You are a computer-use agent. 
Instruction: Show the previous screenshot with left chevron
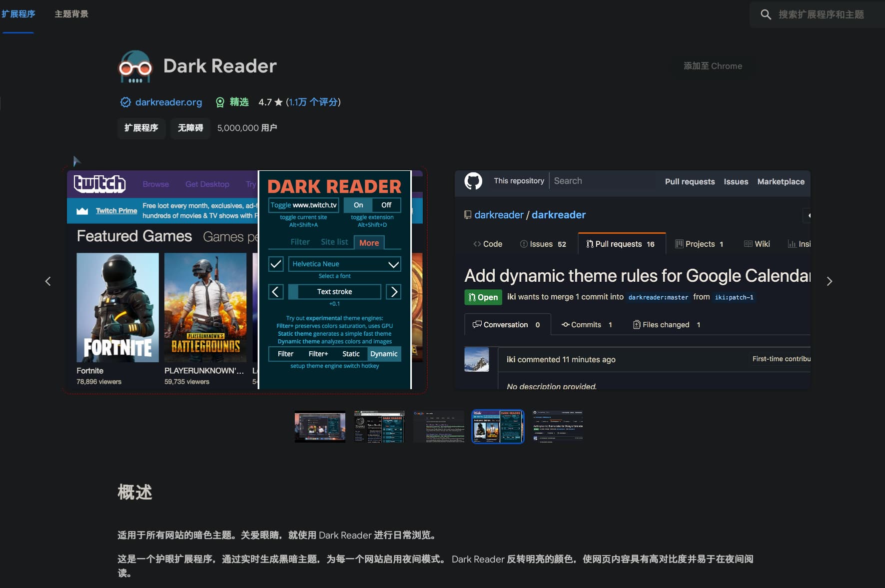pos(48,281)
